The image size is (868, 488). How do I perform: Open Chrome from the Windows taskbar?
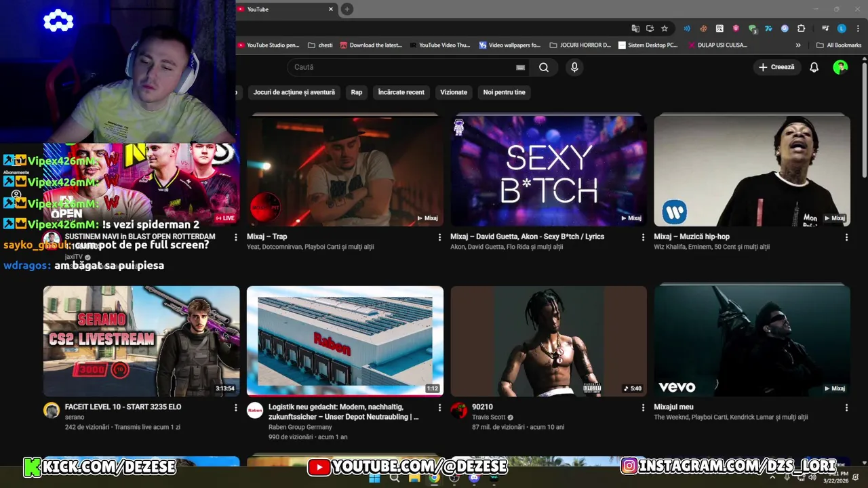tap(434, 478)
